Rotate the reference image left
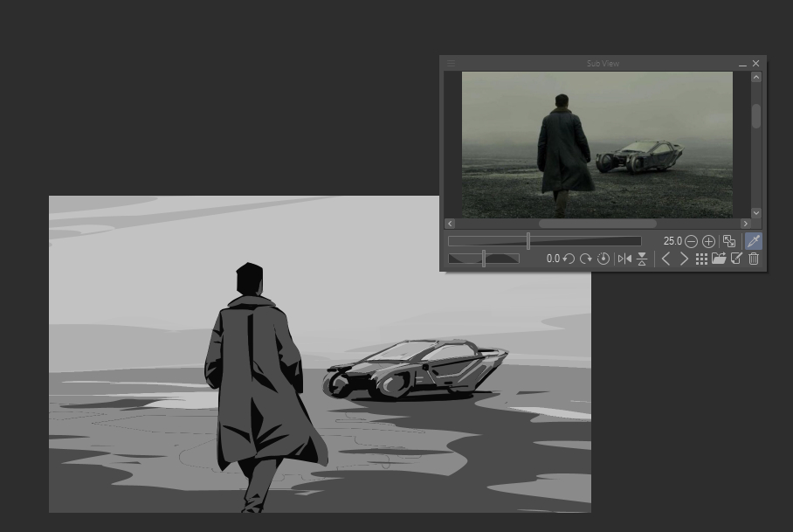 (569, 259)
